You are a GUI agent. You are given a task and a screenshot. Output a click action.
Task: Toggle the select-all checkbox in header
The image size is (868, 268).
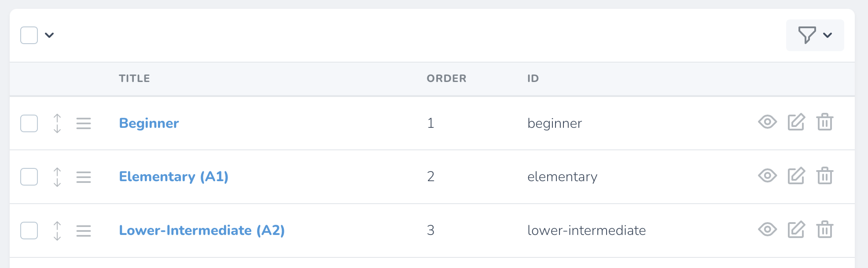29,35
